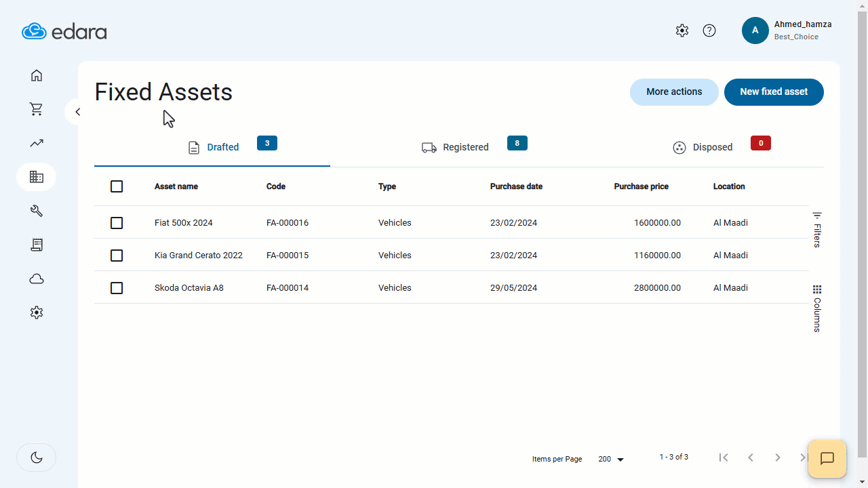Check the Fiat 500x 2024 row
Viewport: 868px width, 488px height.
click(x=117, y=223)
